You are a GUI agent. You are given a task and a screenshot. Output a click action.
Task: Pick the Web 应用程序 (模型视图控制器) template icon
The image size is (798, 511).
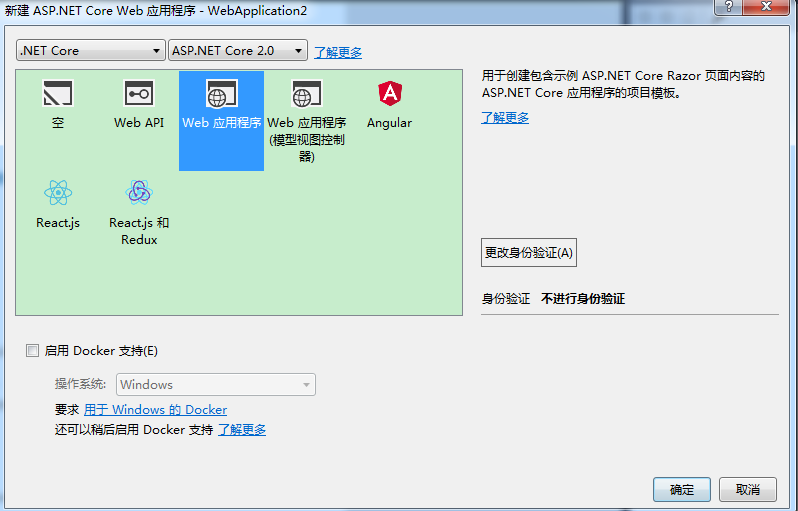[x=306, y=93]
